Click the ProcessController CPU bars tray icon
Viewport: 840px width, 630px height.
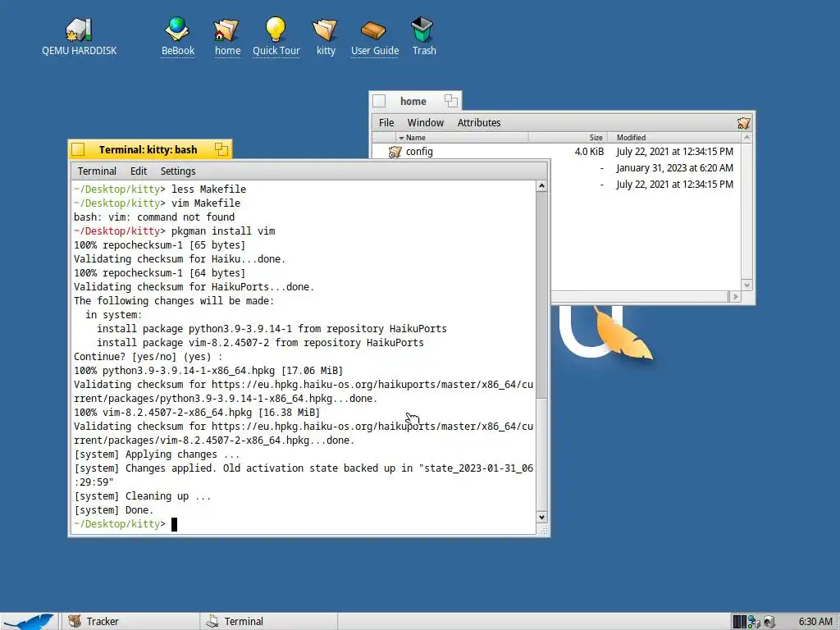(739, 622)
